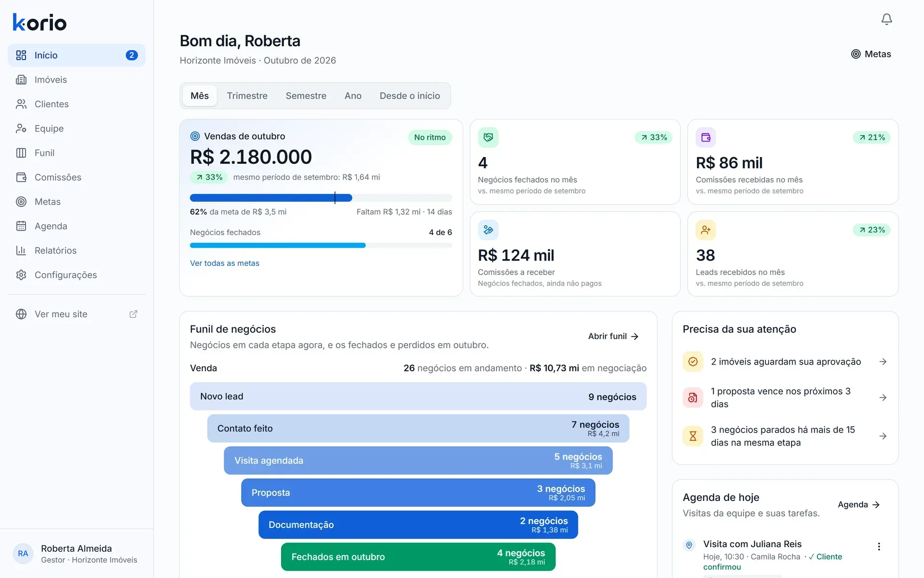924x578 pixels.
Task: Click the 4 de 6 text
Action: point(440,232)
